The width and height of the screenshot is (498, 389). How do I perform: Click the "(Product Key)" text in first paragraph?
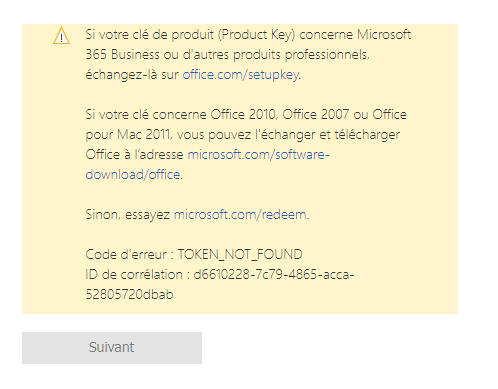point(257,35)
